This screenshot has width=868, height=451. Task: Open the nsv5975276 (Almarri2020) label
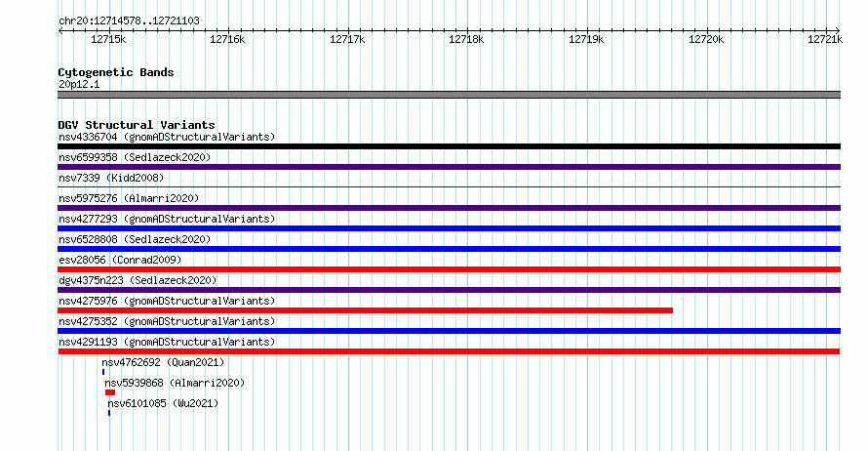tap(129, 198)
